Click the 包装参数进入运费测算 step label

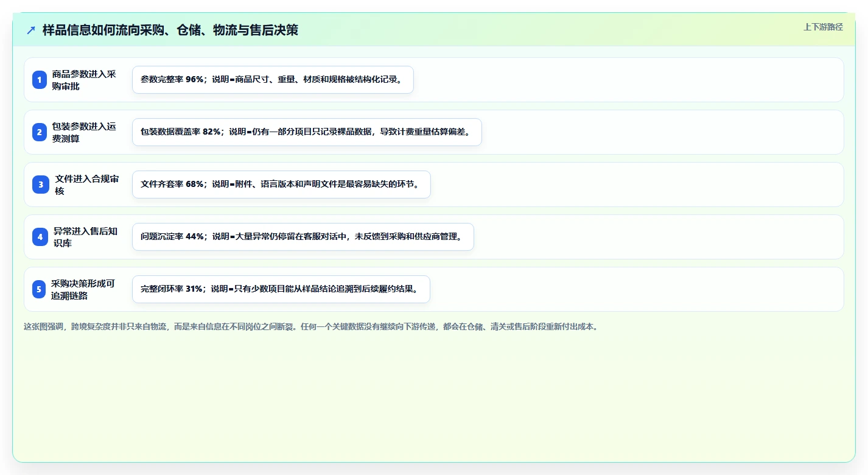point(84,132)
